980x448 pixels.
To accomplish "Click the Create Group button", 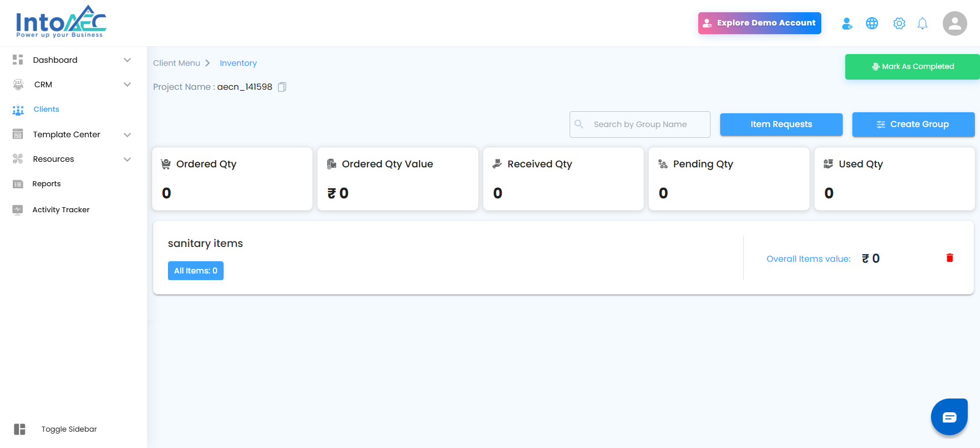I will [913, 125].
